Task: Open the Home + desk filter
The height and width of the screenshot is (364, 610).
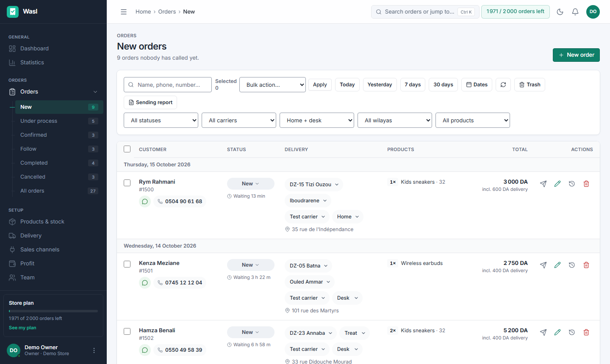Action: click(x=317, y=120)
